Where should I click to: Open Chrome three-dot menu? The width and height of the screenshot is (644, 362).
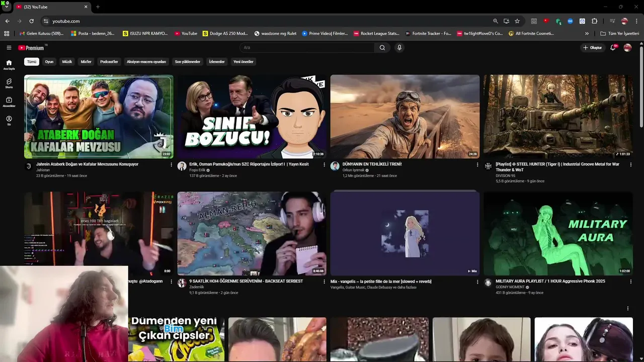point(636,21)
